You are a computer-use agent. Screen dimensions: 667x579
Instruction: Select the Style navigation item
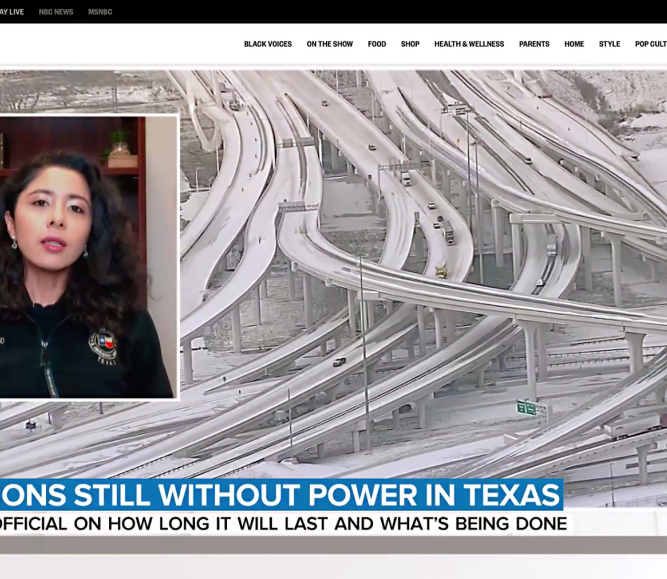click(x=609, y=44)
